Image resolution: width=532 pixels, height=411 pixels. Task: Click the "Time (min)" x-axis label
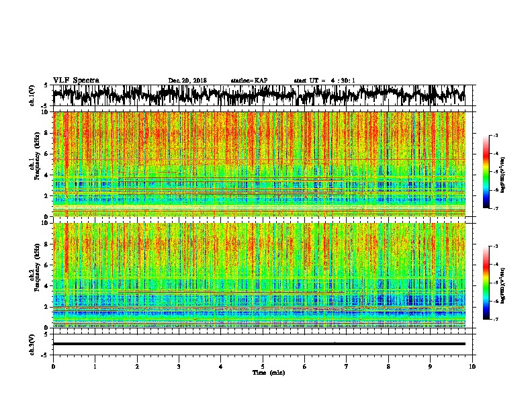(x=269, y=373)
